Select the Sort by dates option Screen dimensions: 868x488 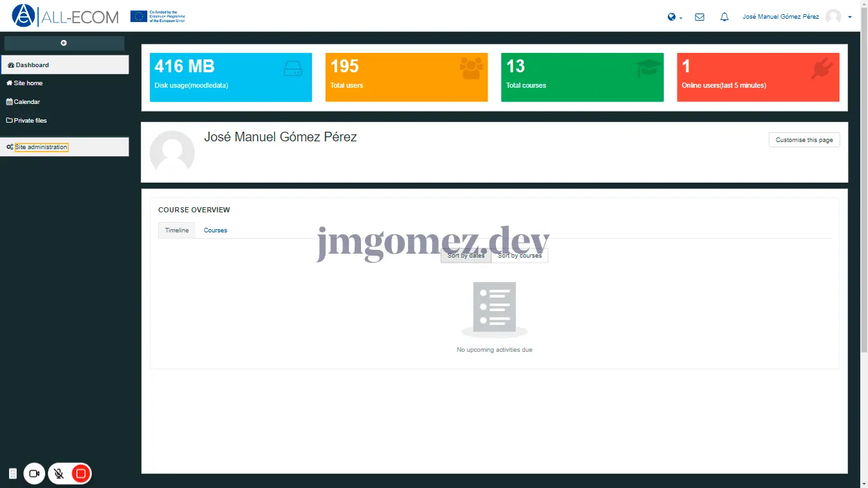466,256
